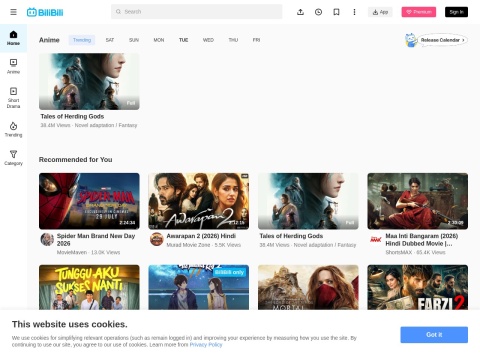Click 'Murad Movie Zone · 5.5K Views' text
Image resolution: width=480 pixels, height=360 pixels.
[204, 245]
